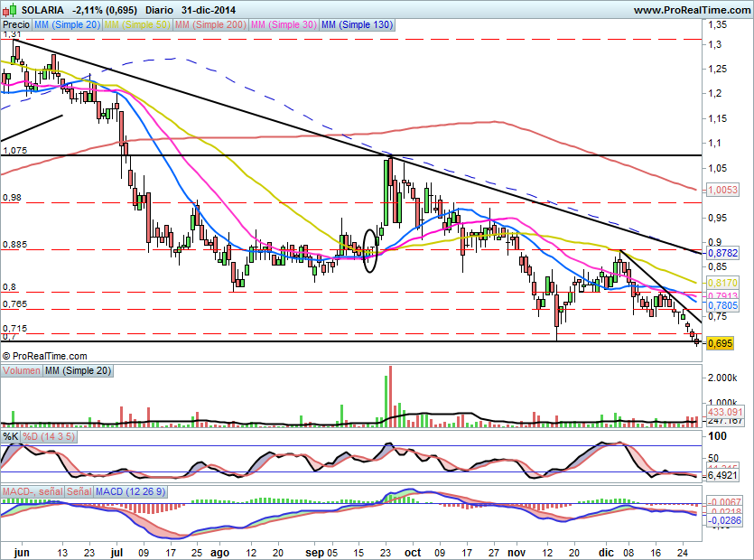Select the yellow MM (Simple 50) indicator label

(138, 25)
